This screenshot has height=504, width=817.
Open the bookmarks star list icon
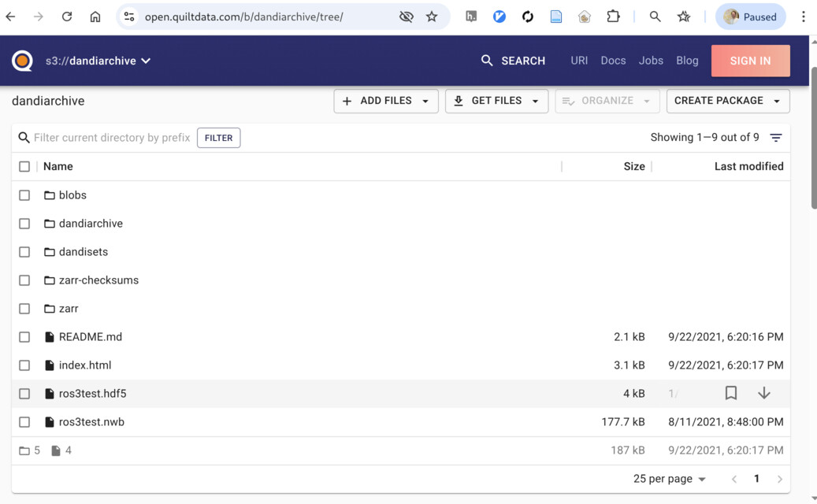coord(684,17)
